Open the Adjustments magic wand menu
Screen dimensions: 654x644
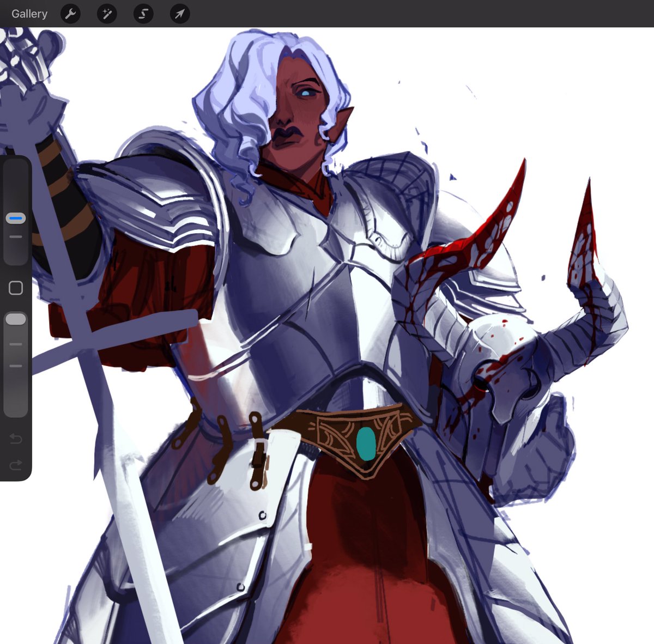pyautogui.click(x=107, y=14)
